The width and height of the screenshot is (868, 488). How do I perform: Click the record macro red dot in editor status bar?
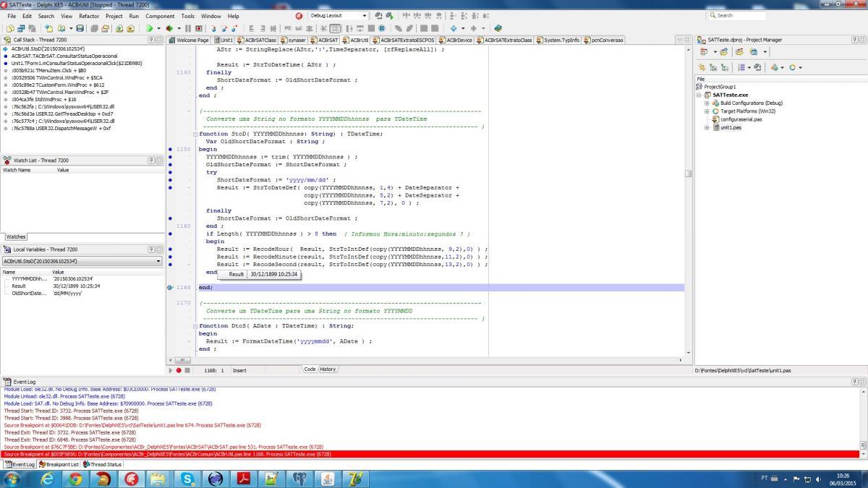coord(179,370)
